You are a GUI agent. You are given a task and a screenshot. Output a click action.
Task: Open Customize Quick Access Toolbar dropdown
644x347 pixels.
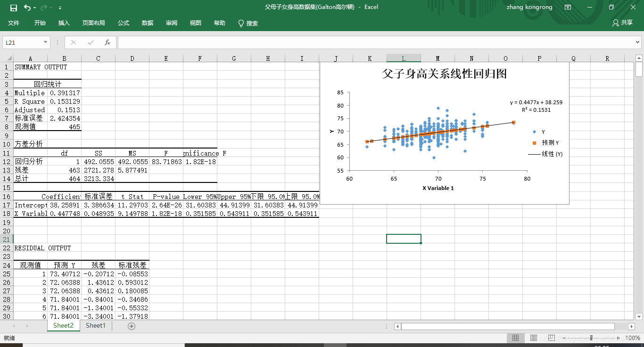pyautogui.click(x=60, y=8)
